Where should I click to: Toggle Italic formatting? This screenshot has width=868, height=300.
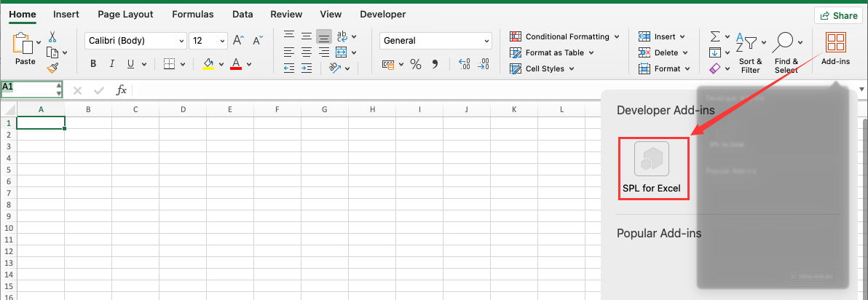[112, 63]
